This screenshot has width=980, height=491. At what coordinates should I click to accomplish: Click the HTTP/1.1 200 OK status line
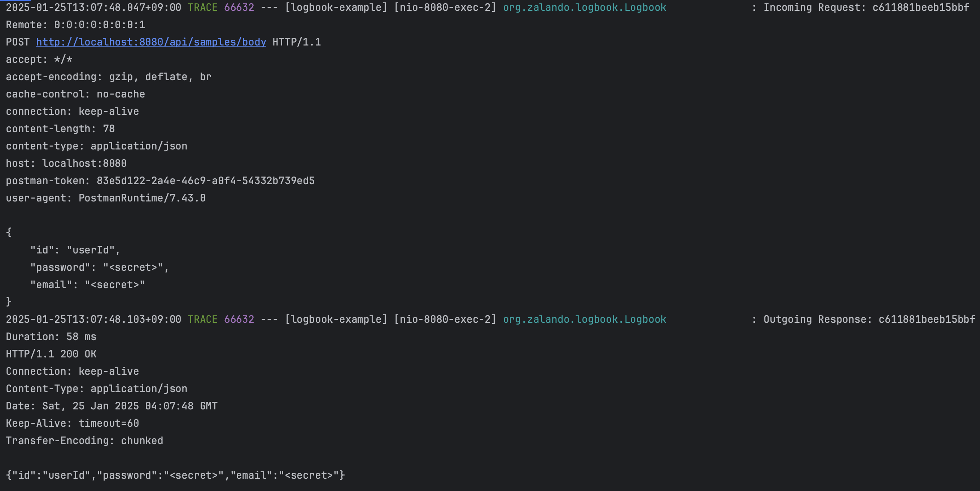click(51, 354)
